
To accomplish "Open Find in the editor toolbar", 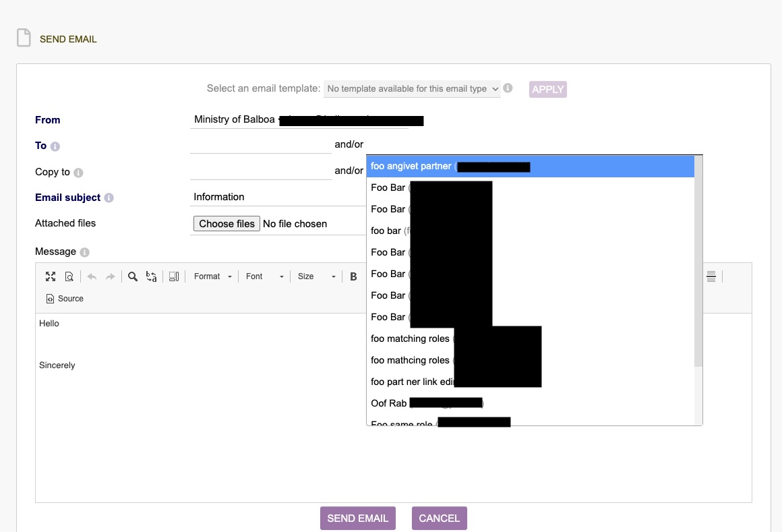I will pyautogui.click(x=133, y=276).
